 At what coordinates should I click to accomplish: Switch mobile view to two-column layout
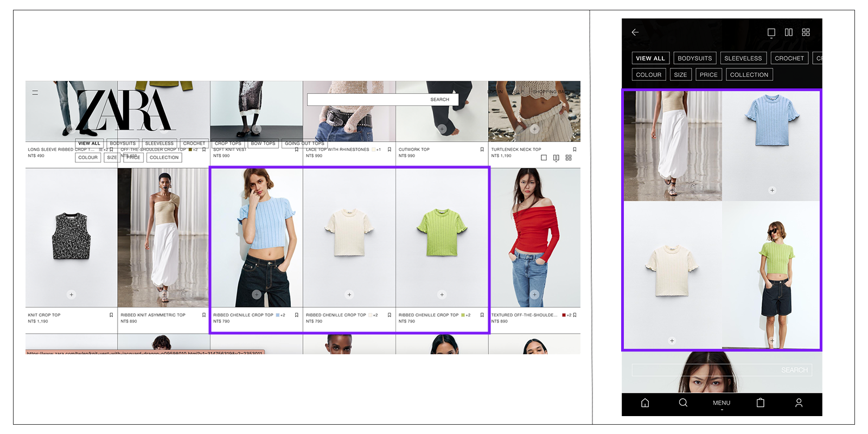coord(789,33)
